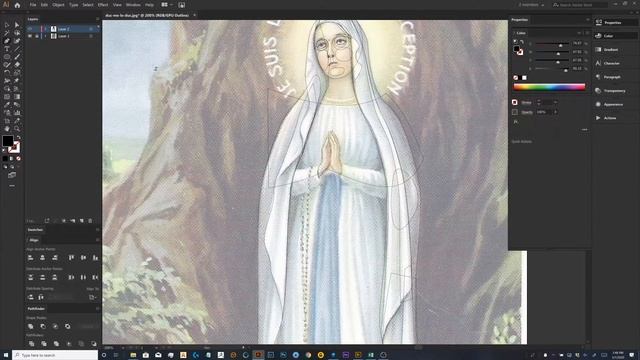Viewport: 640px width, 360px height.
Task: Click the Adobe search field at top
Action: (580, 5)
